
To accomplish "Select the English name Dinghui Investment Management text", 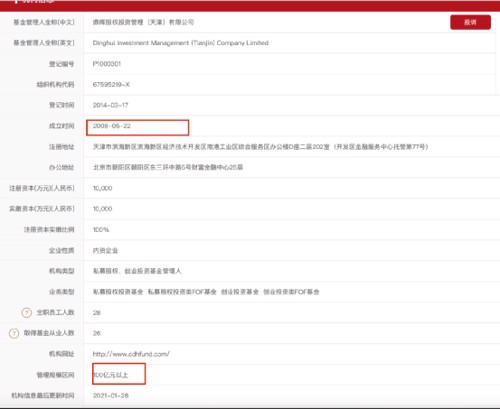I will pos(180,43).
